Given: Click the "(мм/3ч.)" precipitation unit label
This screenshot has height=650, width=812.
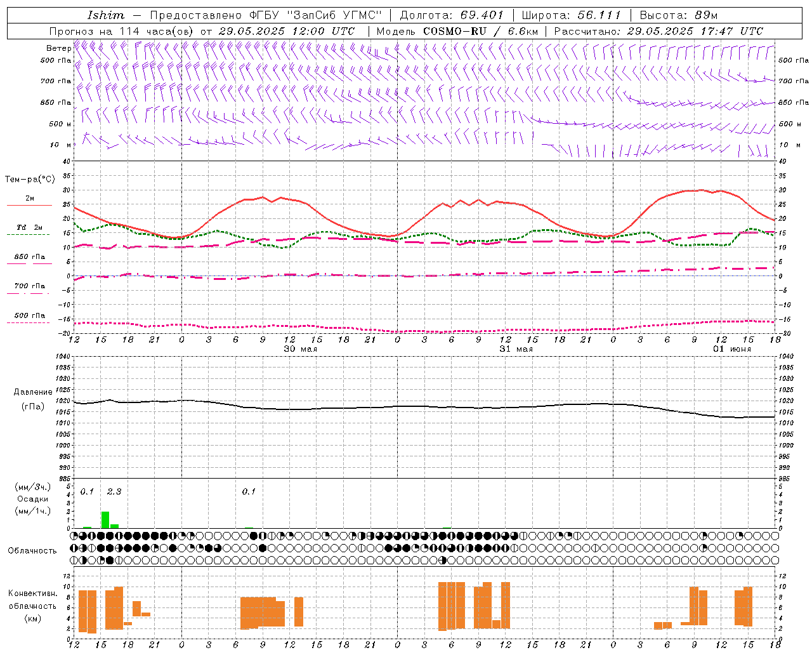Looking at the screenshot, I should (32, 487).
